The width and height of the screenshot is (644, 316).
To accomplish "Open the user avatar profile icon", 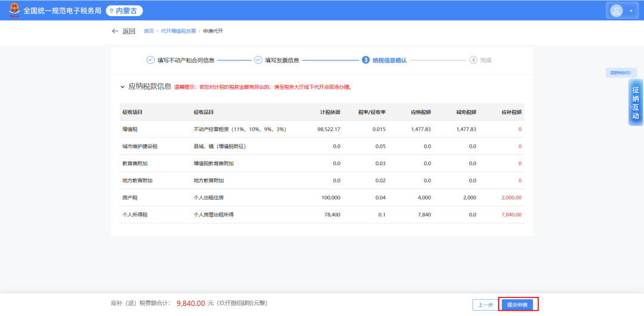I will click(617, 11).
